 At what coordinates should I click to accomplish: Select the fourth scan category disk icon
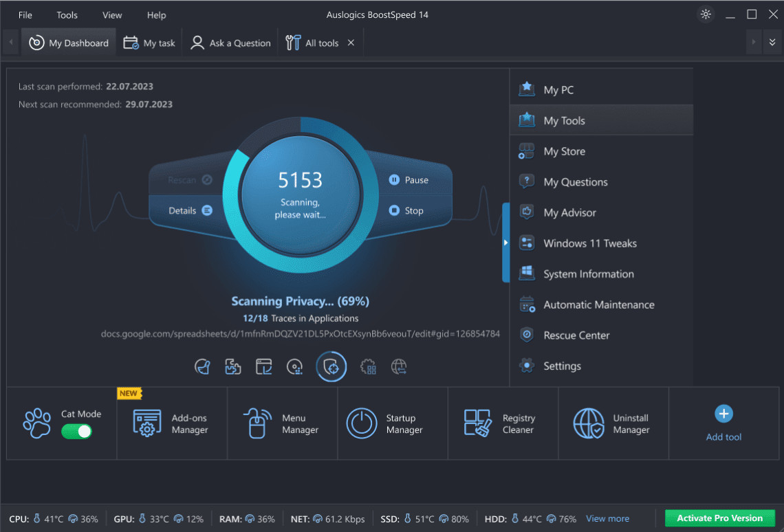click(x=294, y=366)
